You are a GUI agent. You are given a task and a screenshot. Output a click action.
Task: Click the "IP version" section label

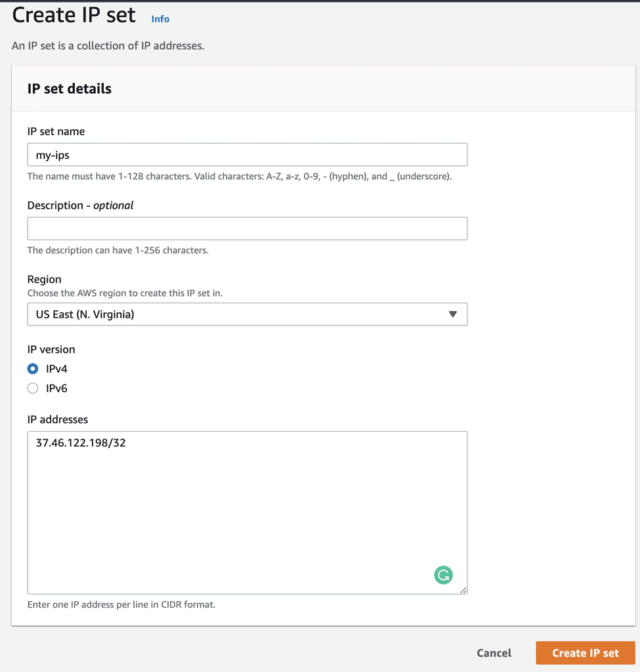[x=51, y=349]
